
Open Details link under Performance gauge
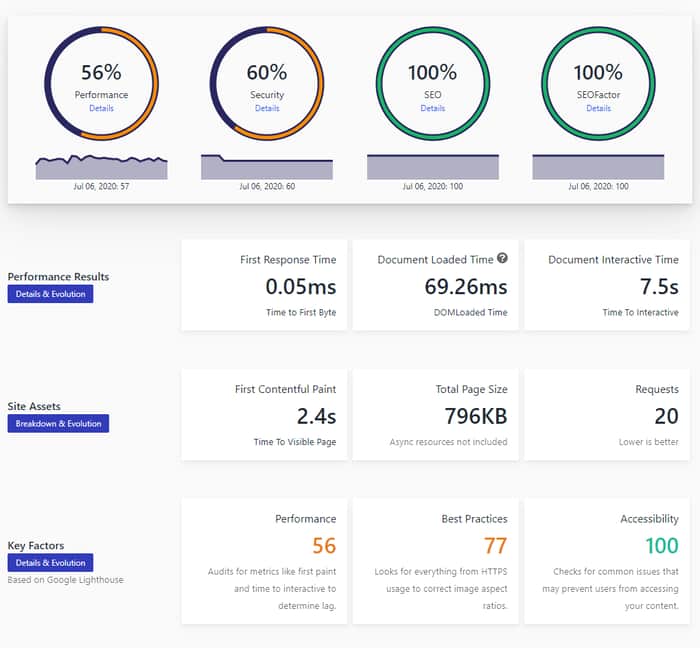tap(101, 108)
